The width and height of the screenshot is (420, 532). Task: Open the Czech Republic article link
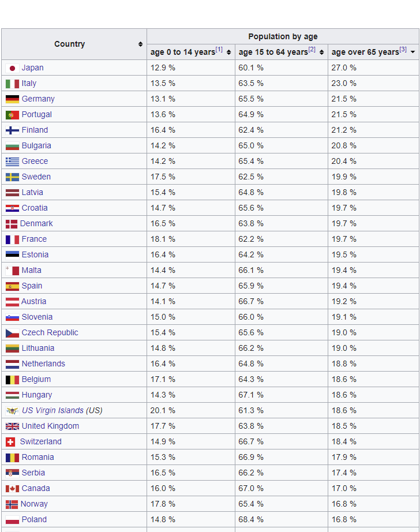click(50, 333)
